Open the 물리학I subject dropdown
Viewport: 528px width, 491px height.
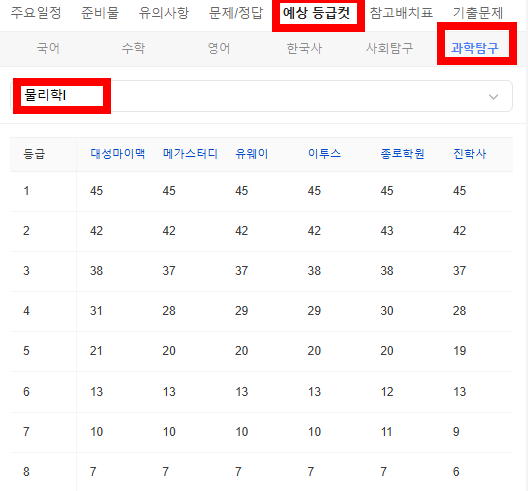pos(261,96)
